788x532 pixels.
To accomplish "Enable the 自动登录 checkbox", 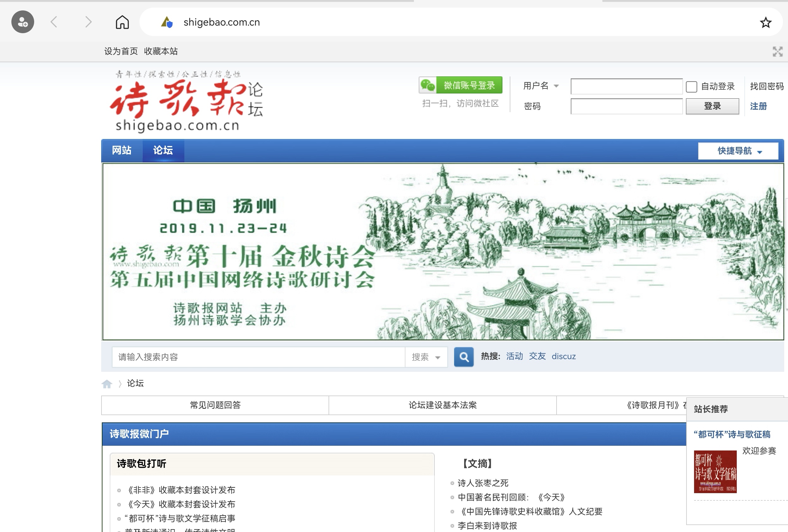I will [x=691, y=87].
